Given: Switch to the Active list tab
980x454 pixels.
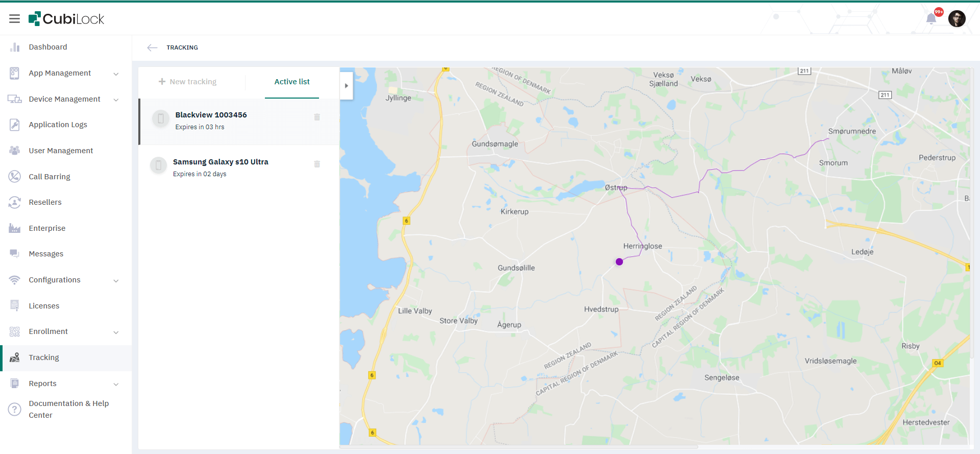Looking at the screenshot, I should 292,82.
